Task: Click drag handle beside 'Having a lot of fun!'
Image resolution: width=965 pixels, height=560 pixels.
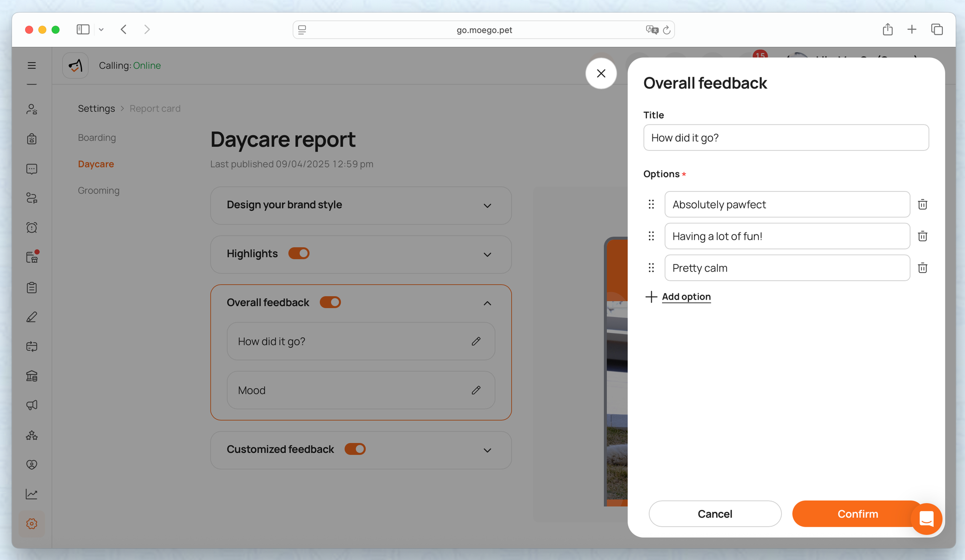Action: (651, 236)
